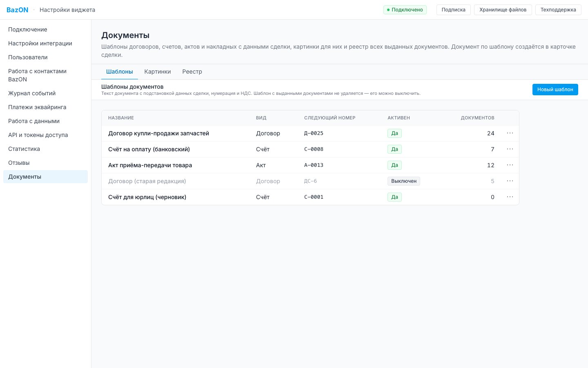588x368 pixels.
Task: Create a template with Новый шаблон
Action: click(555, 90)
